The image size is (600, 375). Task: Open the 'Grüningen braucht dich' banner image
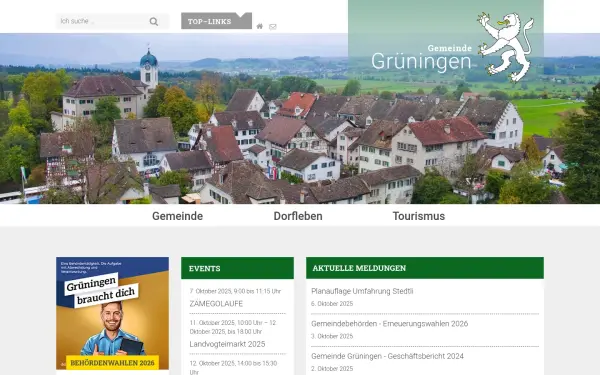coord(112,313)
